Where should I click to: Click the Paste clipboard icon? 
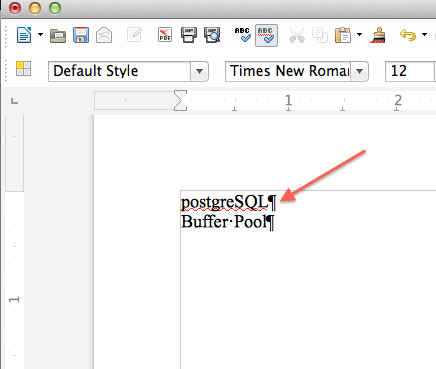[343, 35]
